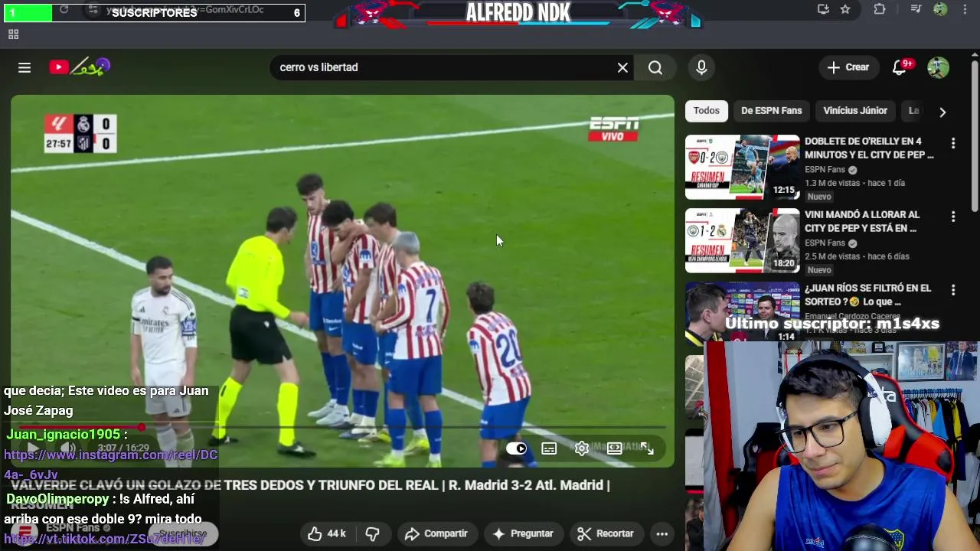The image size is (980, 551).
Task: Click the Preguntar button
Action: (523, 533)
